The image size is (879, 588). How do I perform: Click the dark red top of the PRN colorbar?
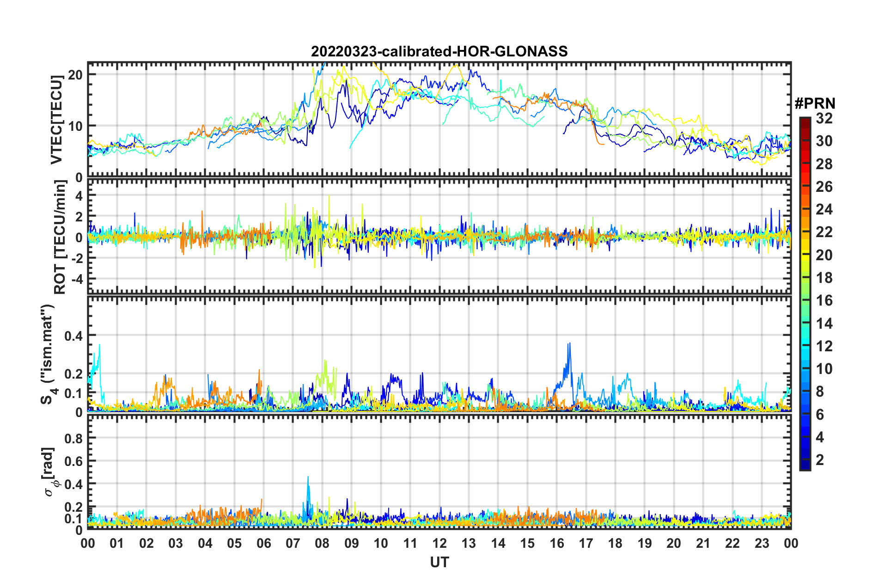[x=805, y=121]
